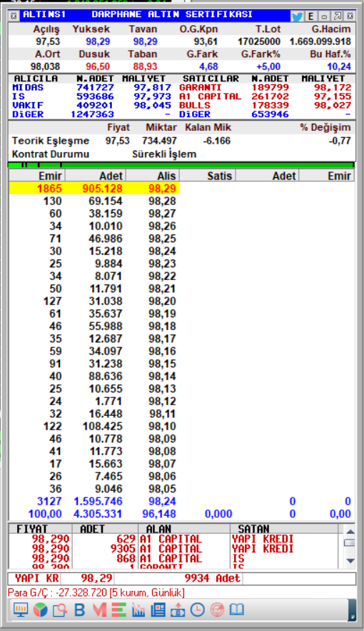Viewport: 364px width, 631px height.
Task: Select MIDAS in the buyers list
Action: click(x=28, y=87)
